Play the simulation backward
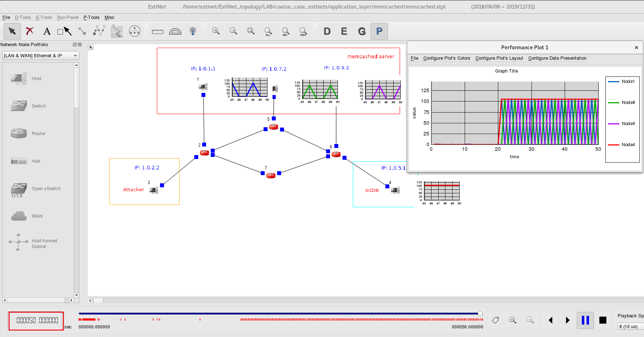 (x=550, y=320)
